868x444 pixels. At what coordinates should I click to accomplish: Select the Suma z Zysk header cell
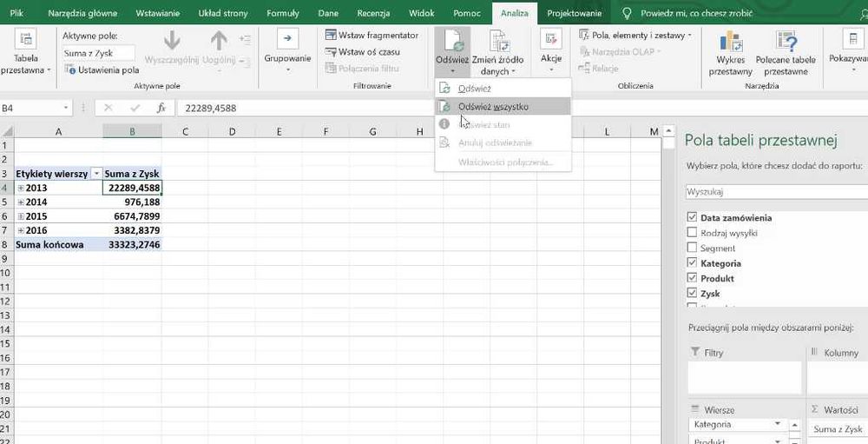click(x=132, y=174)
